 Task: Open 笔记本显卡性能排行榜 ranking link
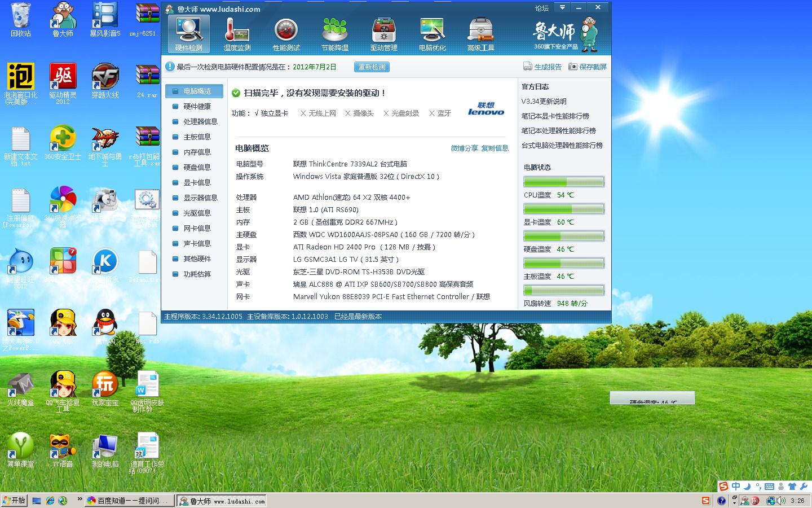click(x=555, y=116)
